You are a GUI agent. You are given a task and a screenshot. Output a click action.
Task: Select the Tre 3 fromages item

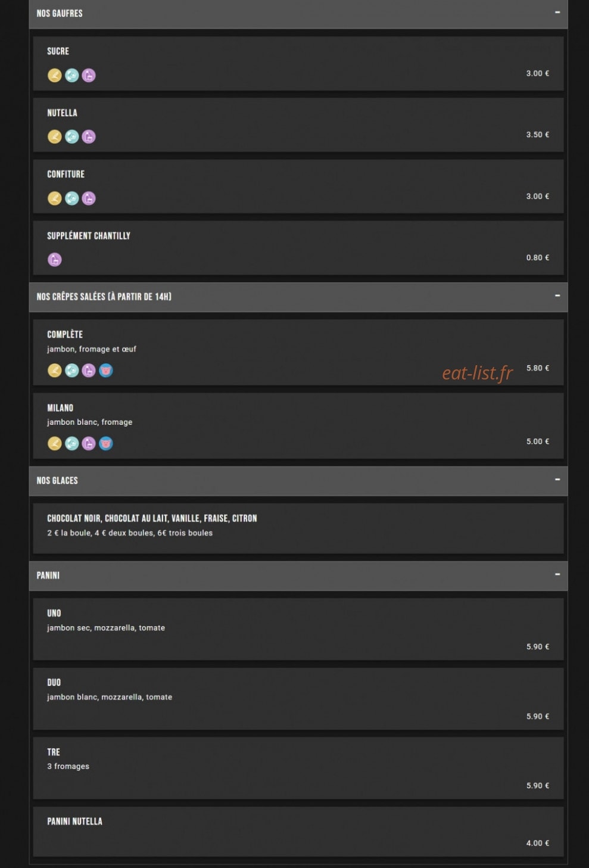pos(298,769)
